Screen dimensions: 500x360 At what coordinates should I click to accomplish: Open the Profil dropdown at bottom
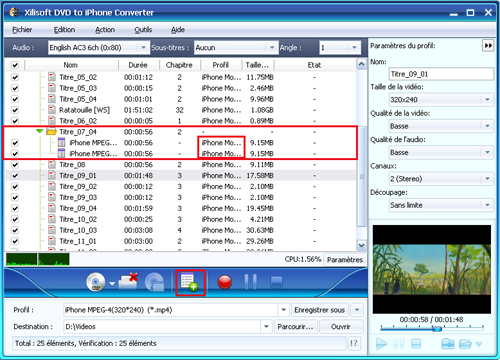point(283,310)
